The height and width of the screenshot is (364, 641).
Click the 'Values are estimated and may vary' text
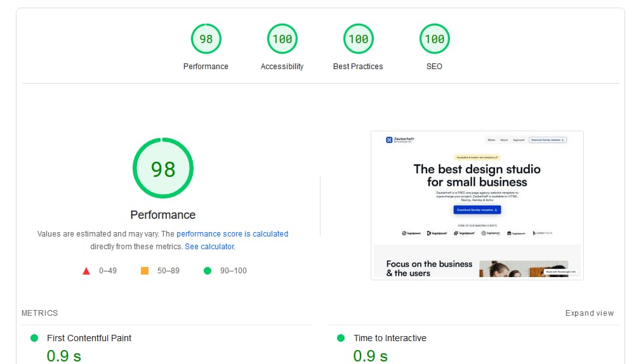[98, 233]
